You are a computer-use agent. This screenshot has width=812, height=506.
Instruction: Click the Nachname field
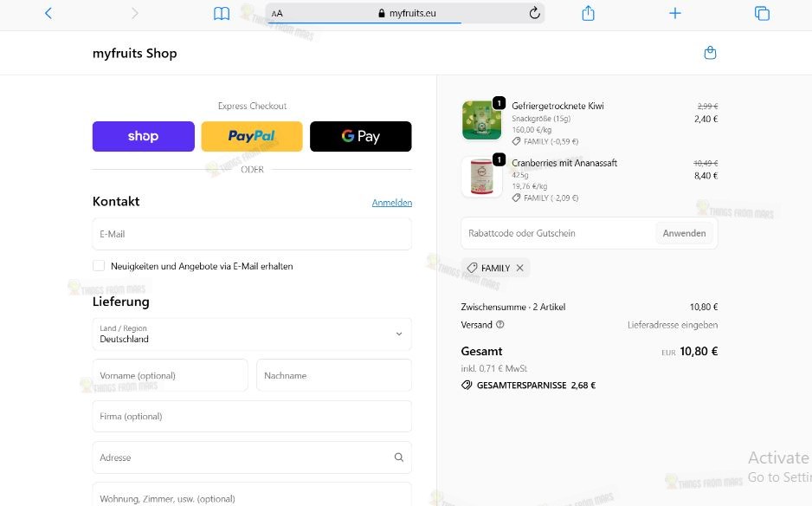coord(334,375)
